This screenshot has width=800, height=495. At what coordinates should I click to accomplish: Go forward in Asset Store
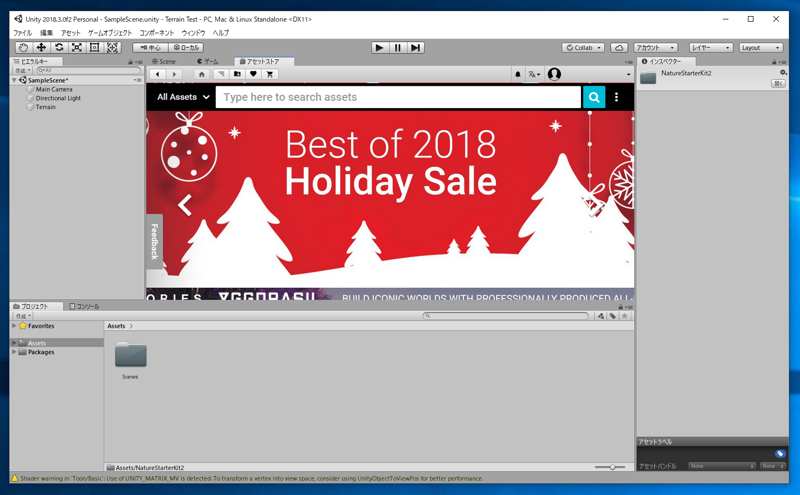coord(174,75)
